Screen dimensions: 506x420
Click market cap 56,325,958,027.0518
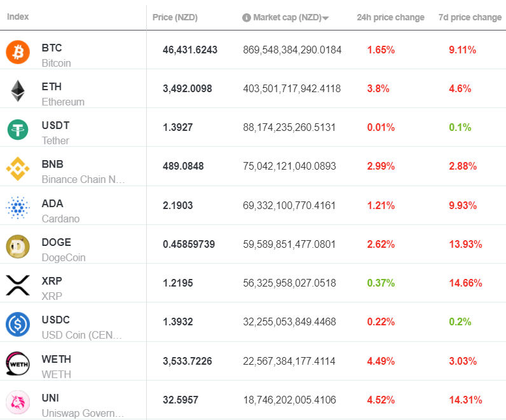click(x=289, y=283)
